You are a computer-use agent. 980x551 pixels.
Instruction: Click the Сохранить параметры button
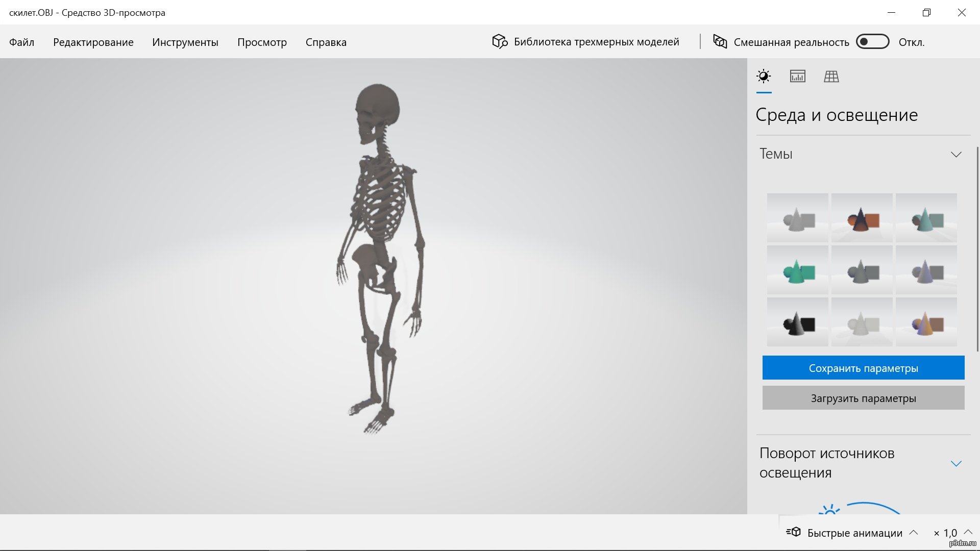863,368
